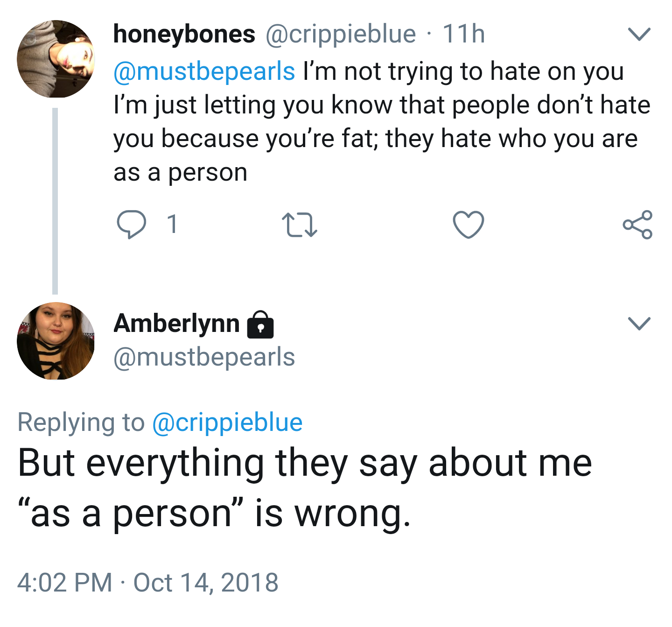Retweet the honeybones tweet

point(300,225)
